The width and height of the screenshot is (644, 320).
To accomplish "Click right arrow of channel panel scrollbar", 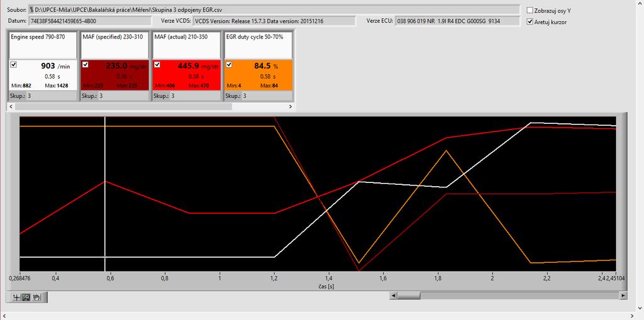I will [x=291, y=106].
